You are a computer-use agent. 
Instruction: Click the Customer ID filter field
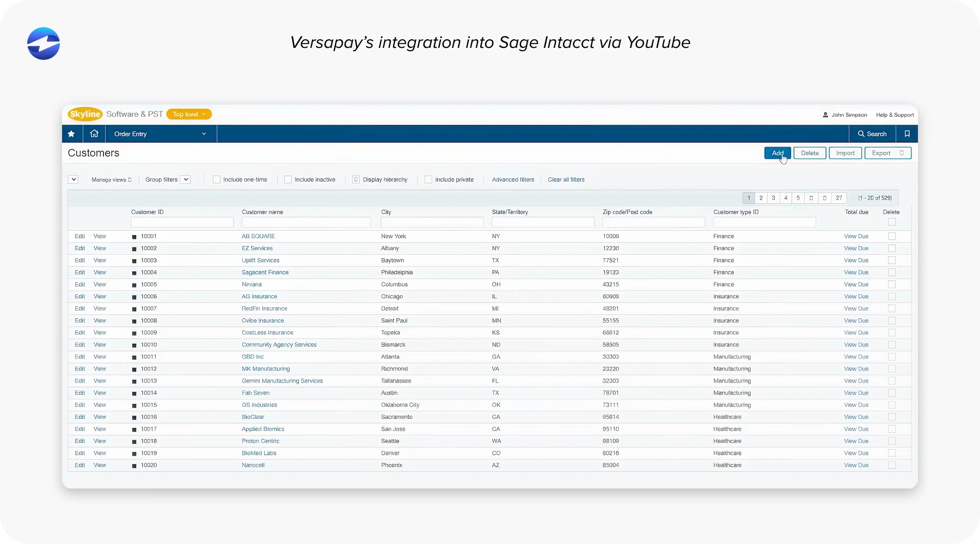pos(182,222)
